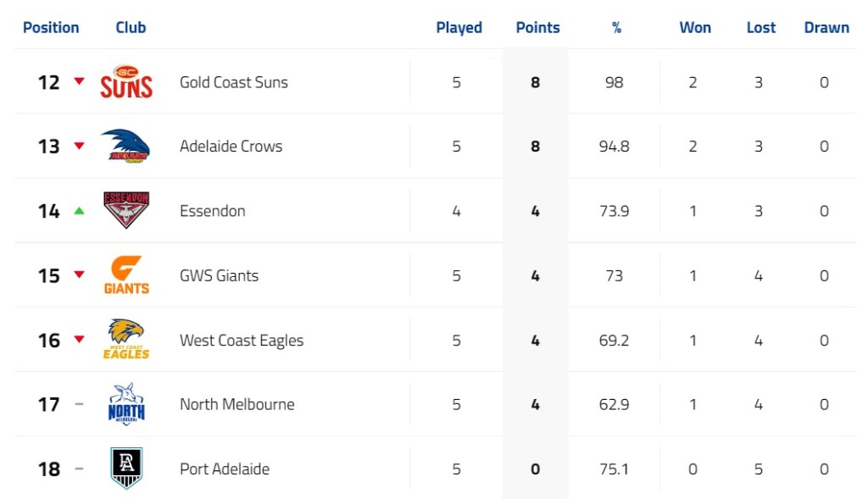Click the percentage (%) column header
This screenshot has height=499, width=868.
[x=616, y=27]
